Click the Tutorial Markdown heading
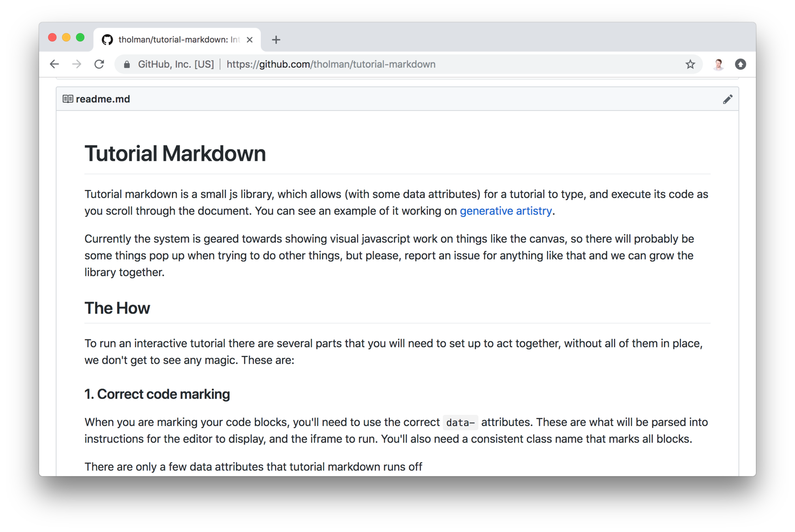The width and height of the screenshot is (795, 532). (175, 153)
